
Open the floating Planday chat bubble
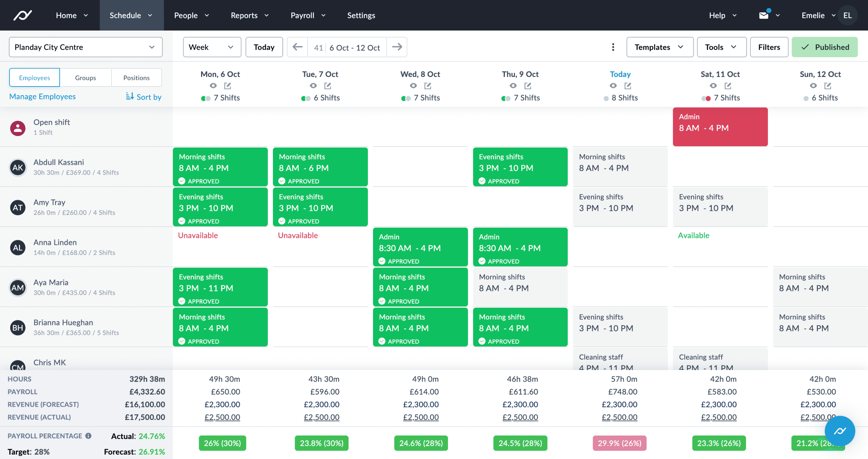click(x=840, y=431)
